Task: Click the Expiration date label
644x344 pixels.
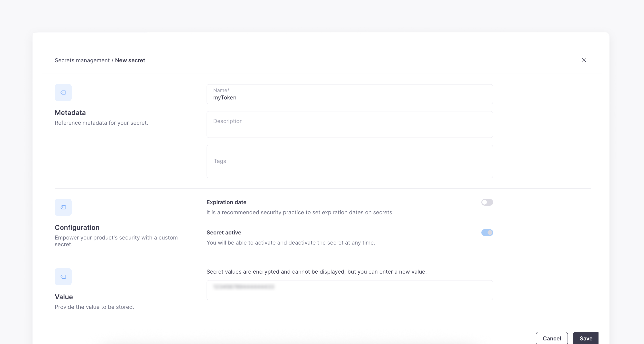Action: [226, 202]
